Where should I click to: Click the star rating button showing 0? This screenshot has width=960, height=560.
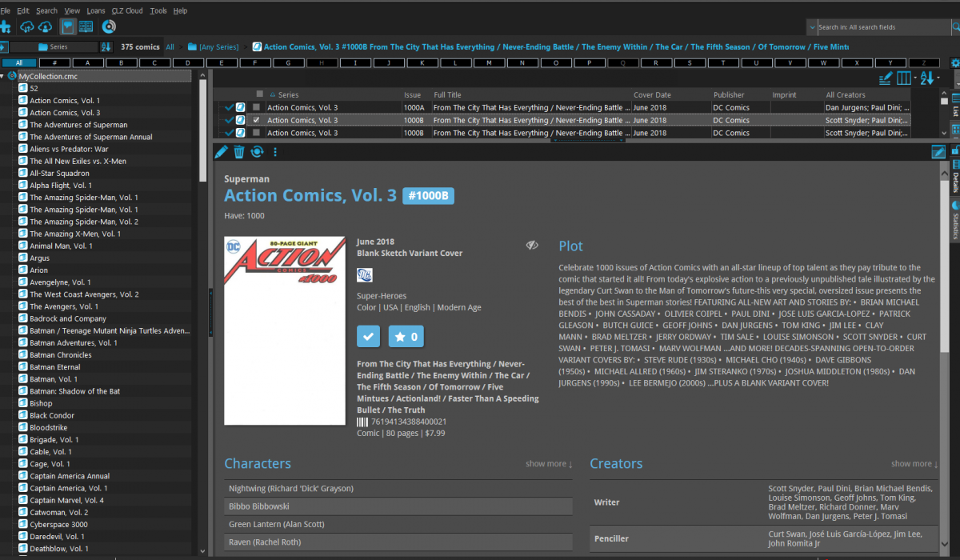coord(406,337)
